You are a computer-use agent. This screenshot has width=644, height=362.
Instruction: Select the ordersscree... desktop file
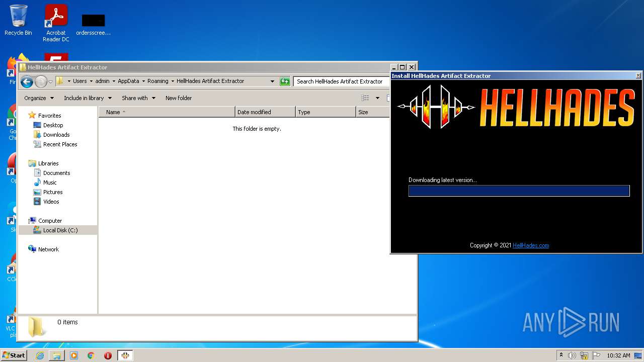point(93,25)
